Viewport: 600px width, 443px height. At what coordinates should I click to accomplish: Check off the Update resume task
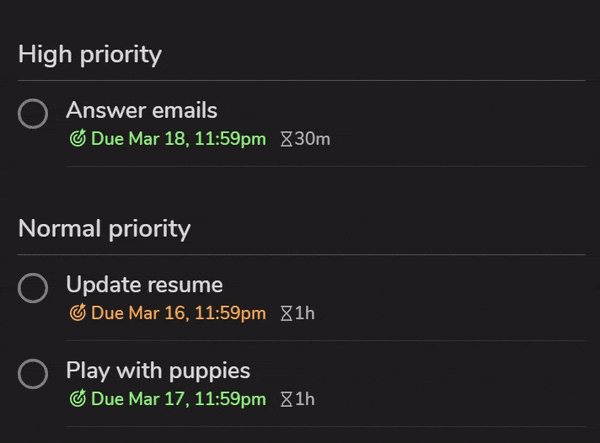(33, 288)
